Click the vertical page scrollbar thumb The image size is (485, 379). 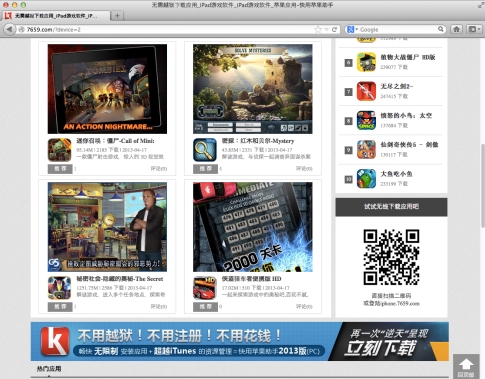[x=482, y=185]
